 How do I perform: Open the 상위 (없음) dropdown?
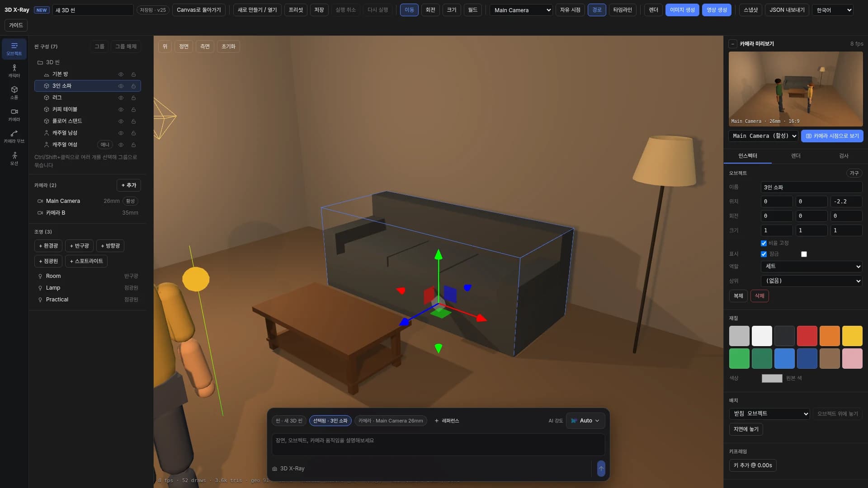[811, 281]
